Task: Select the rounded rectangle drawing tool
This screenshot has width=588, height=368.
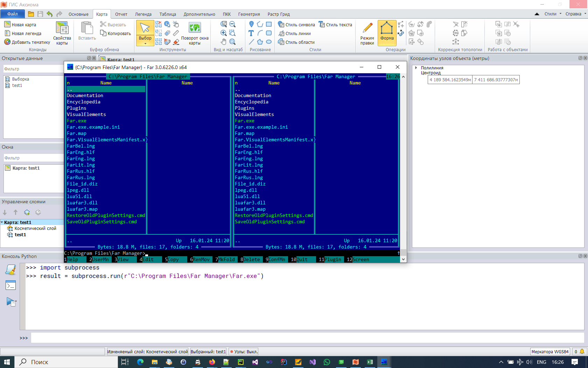Action: pos(269,33)
